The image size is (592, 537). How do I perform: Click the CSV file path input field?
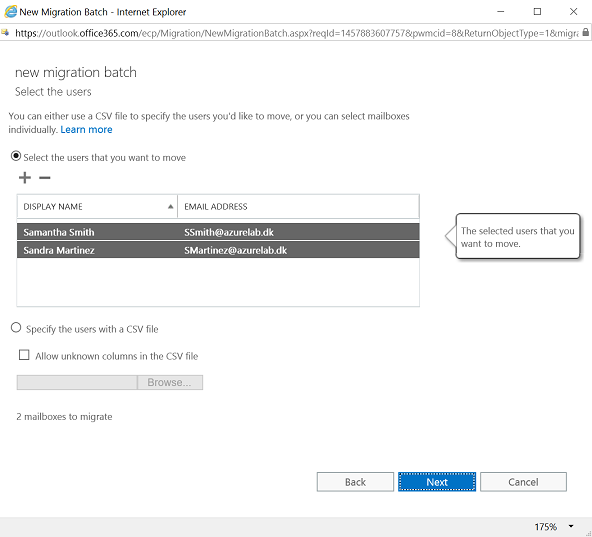77,382
